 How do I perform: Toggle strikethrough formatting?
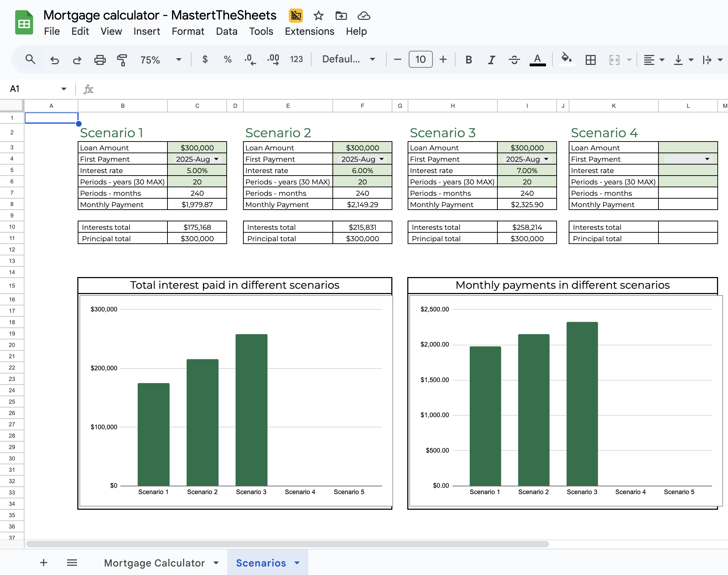point(514,60)
